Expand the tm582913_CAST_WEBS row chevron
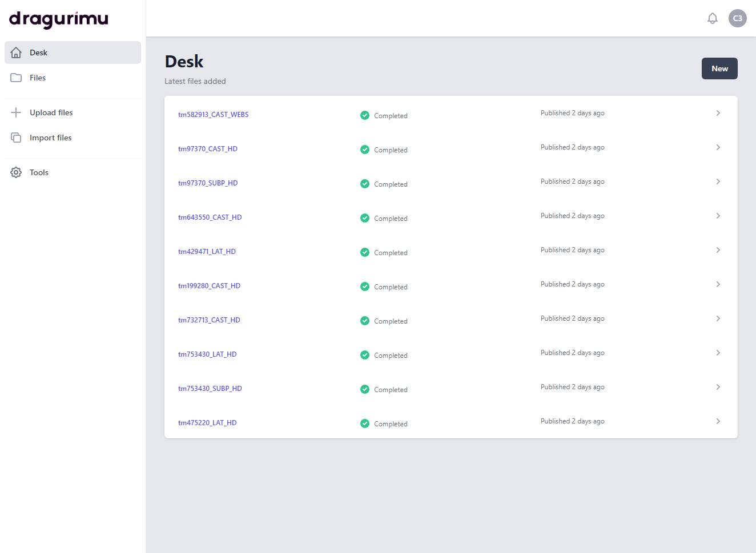 pyautogui.click(x=718, y=113)
